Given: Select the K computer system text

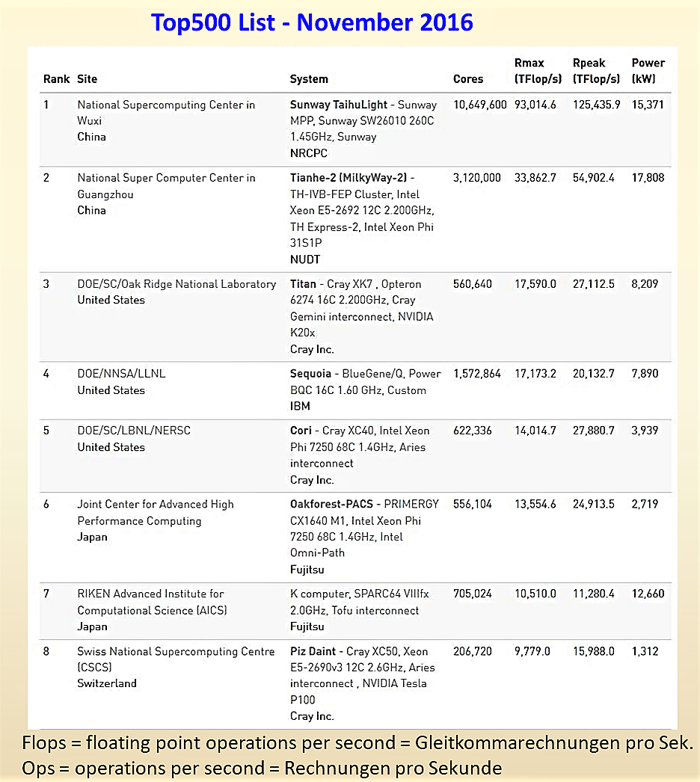Looking at the screenshot, I should pos(319,594).
